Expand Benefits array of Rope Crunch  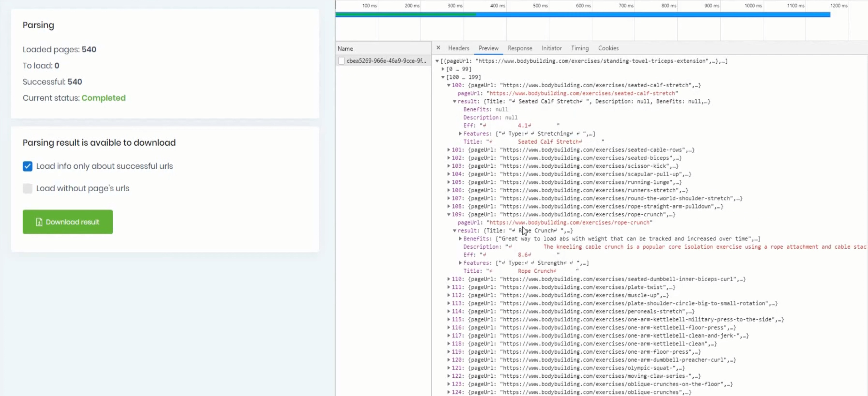tap(460, 239)
